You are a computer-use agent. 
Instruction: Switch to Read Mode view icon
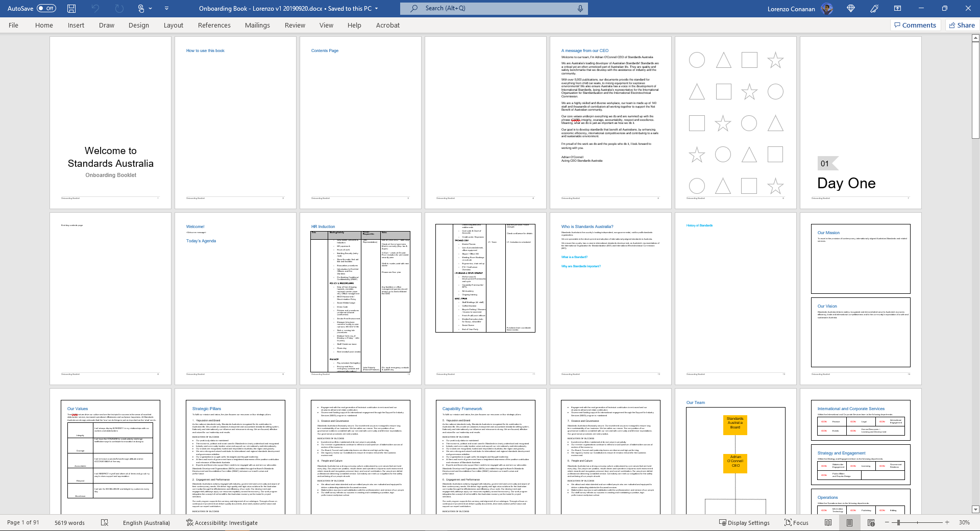click(x=828, y=522)
